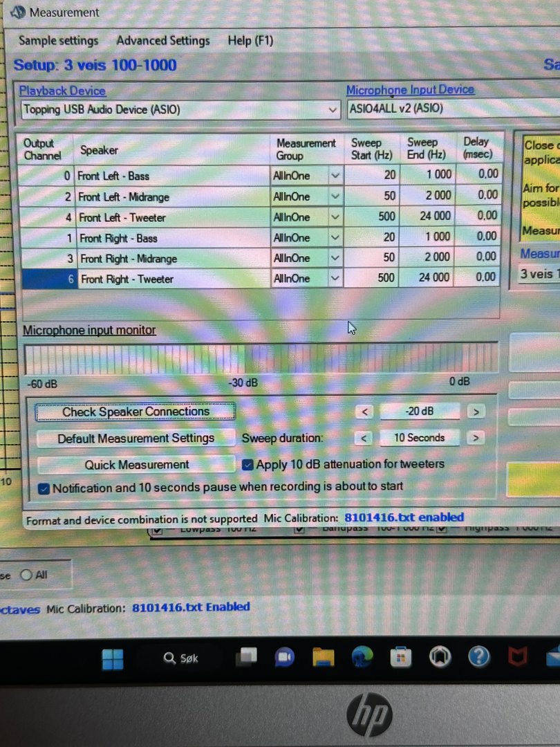Viewport: 560px width, 747px height.
Task: Expand Measurement Group dropdown for Front Right - Tweeter
Action: pyautogui.click(x=335, y=279)
